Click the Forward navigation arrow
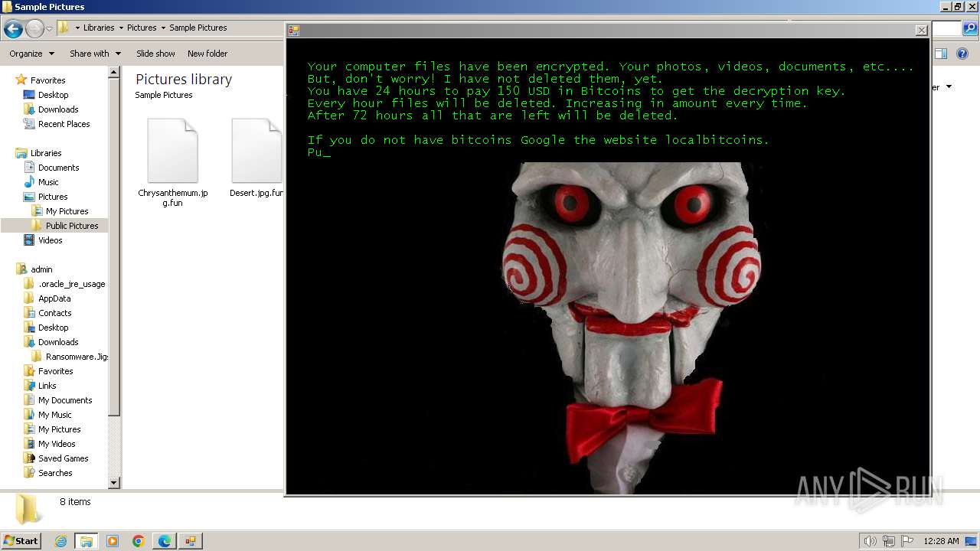Screen dimensions: 980x551 [34, 29]
